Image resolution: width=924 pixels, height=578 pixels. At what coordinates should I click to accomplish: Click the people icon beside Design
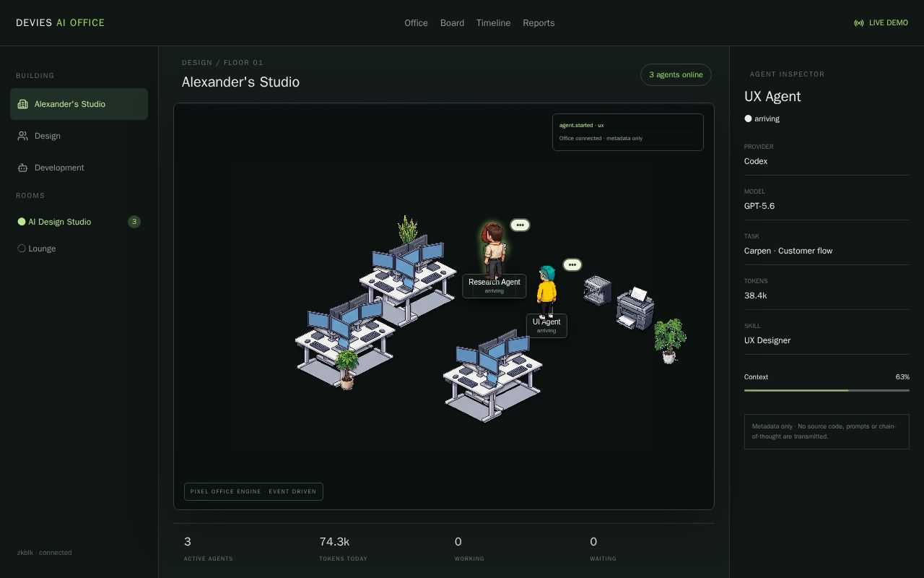point(22,136)
